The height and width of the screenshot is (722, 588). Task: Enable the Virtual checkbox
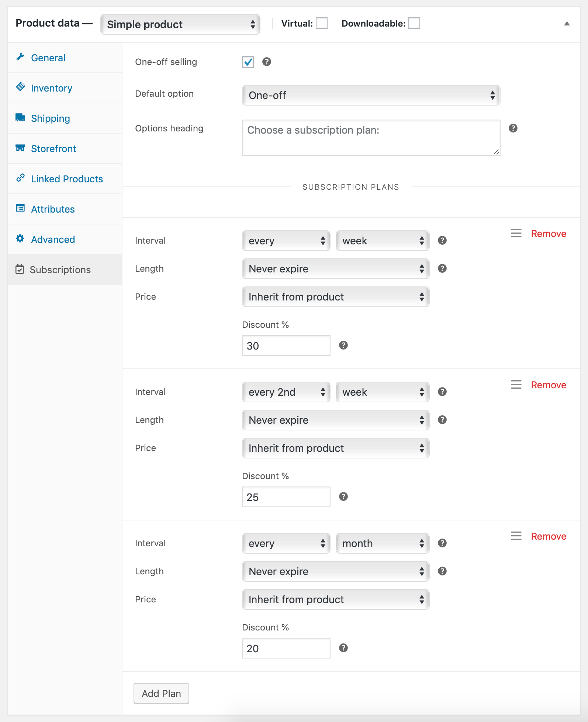coord(322,23)
